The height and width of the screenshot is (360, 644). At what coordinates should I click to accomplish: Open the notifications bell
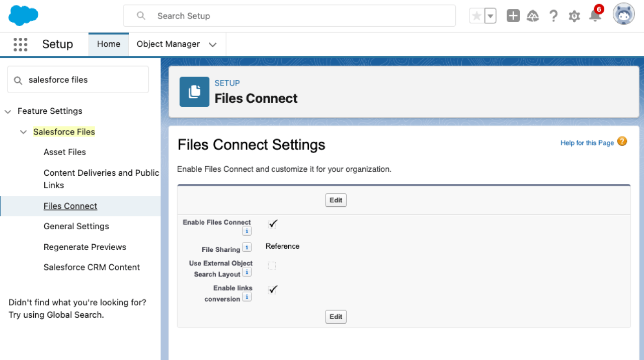pyautogui.click(x=595, y=15)
